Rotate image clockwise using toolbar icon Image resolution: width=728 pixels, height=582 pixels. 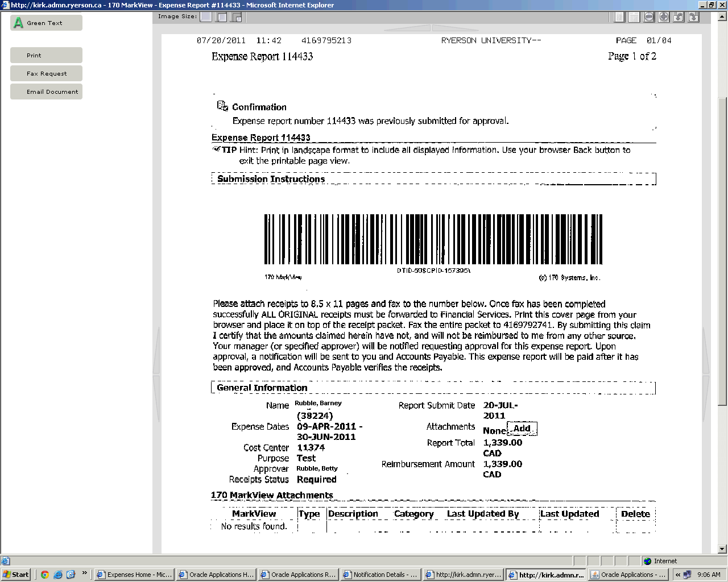[x=693, y=17]
